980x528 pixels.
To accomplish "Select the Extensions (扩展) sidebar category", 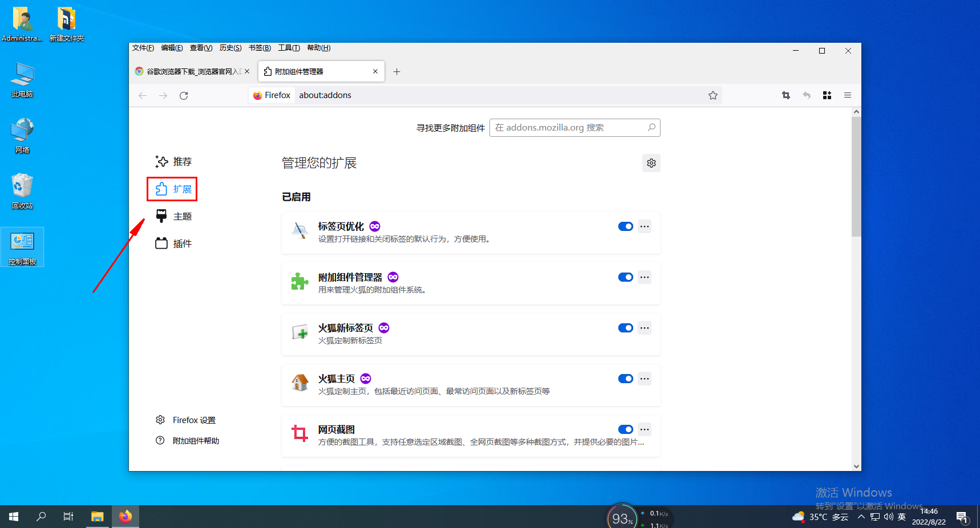I will click(172, 189).
